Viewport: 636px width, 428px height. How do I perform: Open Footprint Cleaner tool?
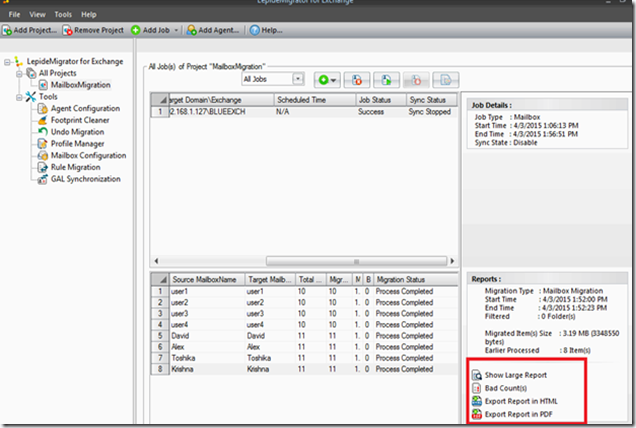[80, 120]
